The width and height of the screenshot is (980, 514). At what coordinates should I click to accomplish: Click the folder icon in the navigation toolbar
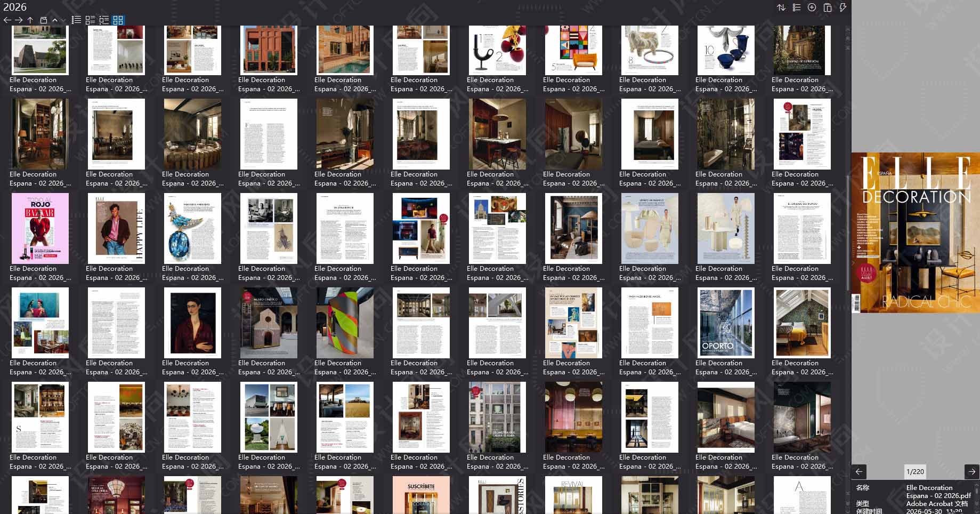click(44, 20)
